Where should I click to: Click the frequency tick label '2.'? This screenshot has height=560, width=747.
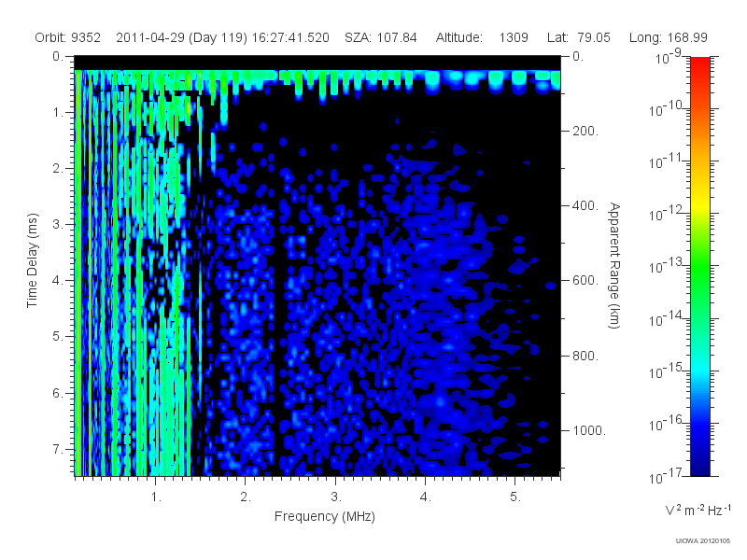[246, 497]
